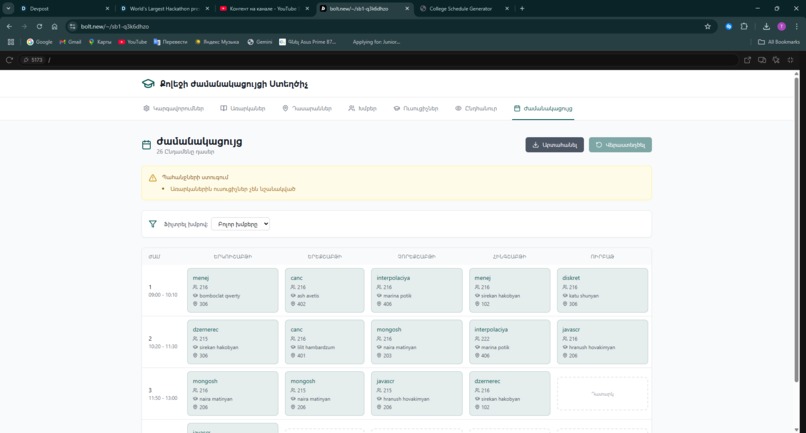Click the warning triangle icon
Viewport: 806px width, 433px height.
tap(153, 177)
